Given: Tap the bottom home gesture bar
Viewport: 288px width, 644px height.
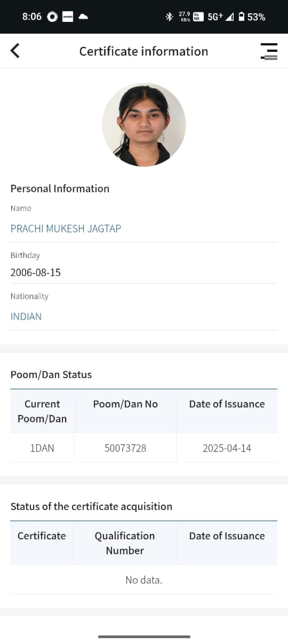Looking at the screenshot, I should pos(144,637).
